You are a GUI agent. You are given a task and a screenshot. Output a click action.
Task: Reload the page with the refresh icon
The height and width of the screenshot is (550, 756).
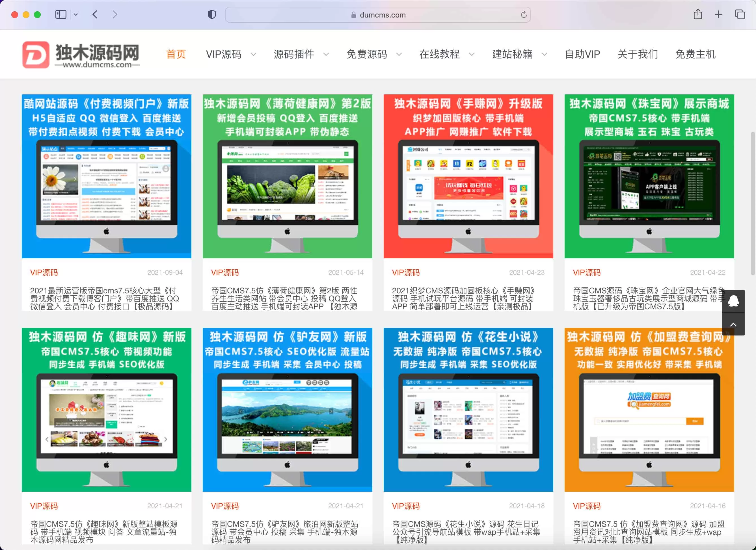pyautogui.click(x=523, y=15)
